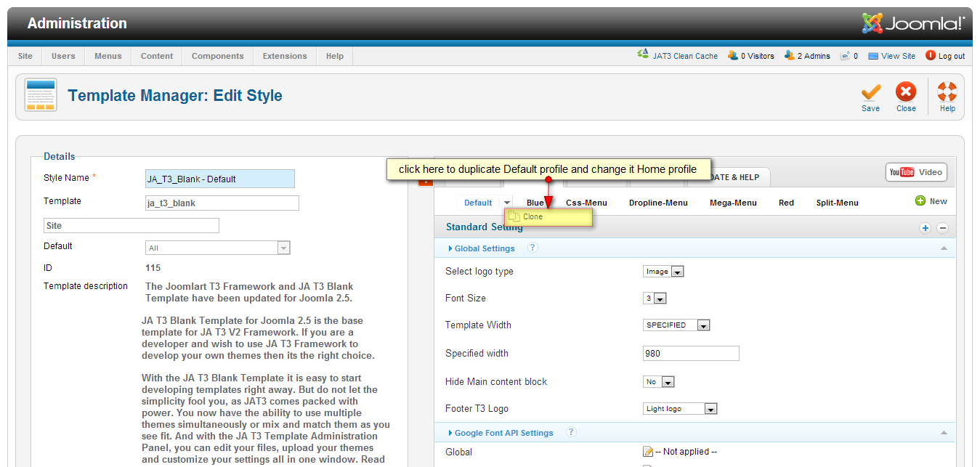
Task: Open the 2 Admins indicator
Action: coord(807,56)
